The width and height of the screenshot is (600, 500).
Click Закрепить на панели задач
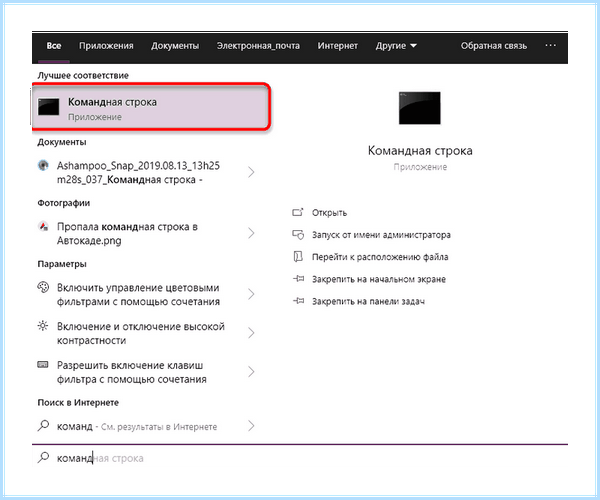(368, 301)
